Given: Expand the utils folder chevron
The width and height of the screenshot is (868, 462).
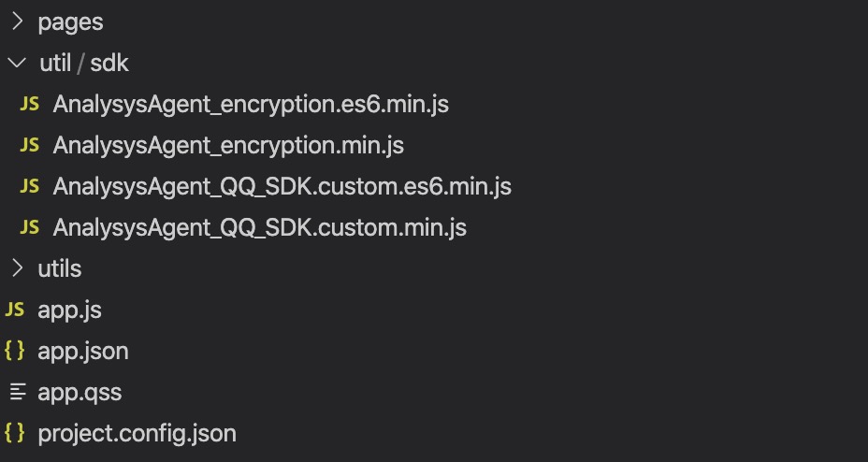Looking at the screenshot, I should [x=17, y=268].
